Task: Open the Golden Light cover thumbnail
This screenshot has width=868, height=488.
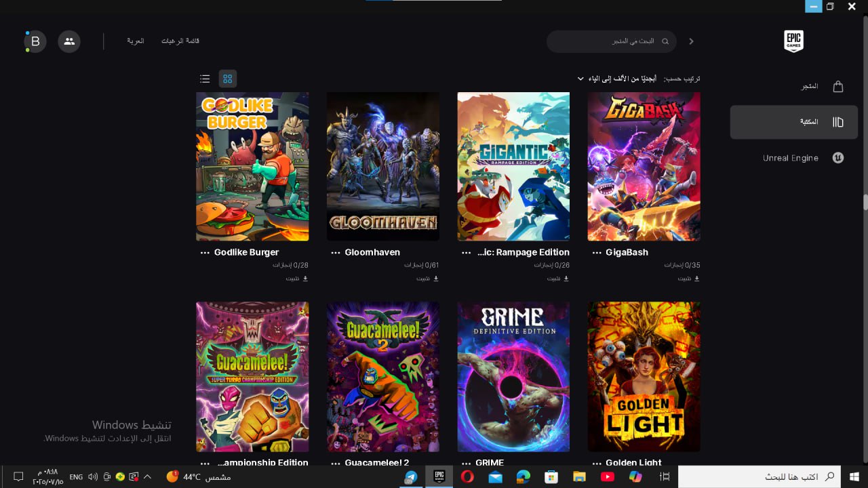Action: pos(644,377)
